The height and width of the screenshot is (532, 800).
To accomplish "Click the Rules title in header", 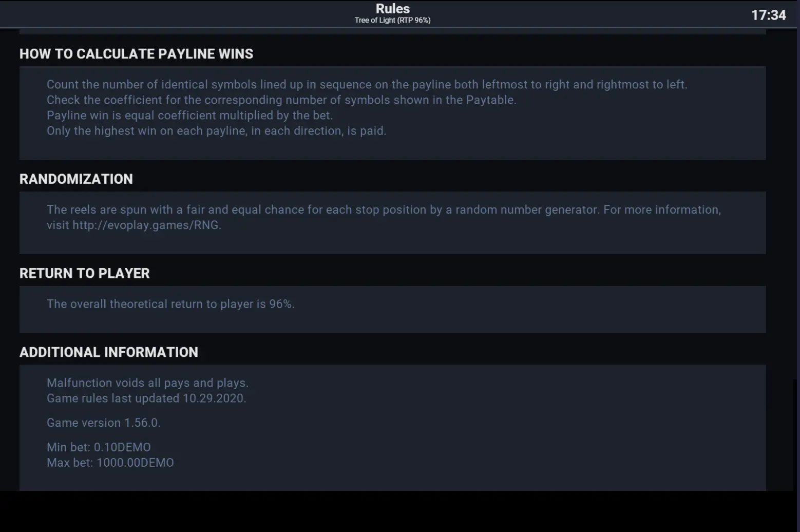I will pos(393,9).
